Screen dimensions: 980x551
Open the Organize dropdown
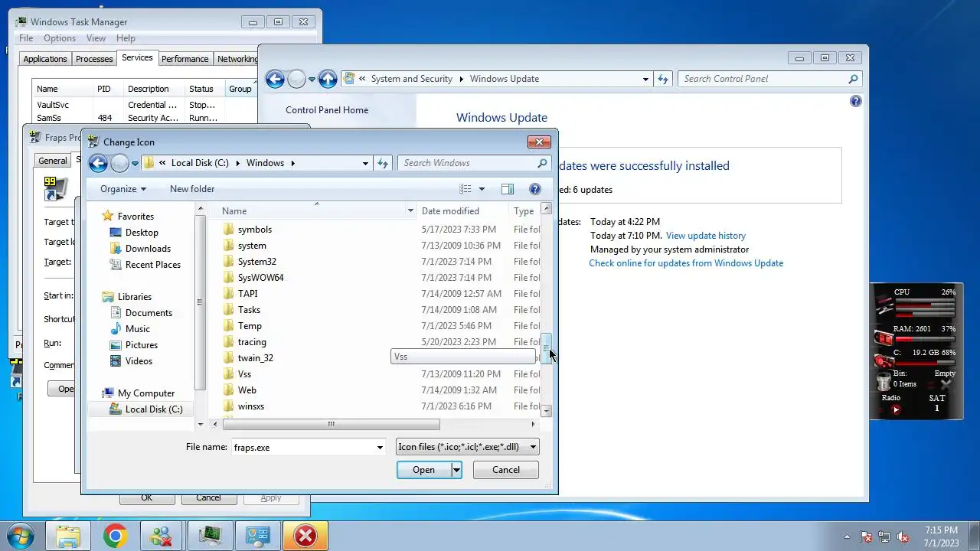(122, 189)
